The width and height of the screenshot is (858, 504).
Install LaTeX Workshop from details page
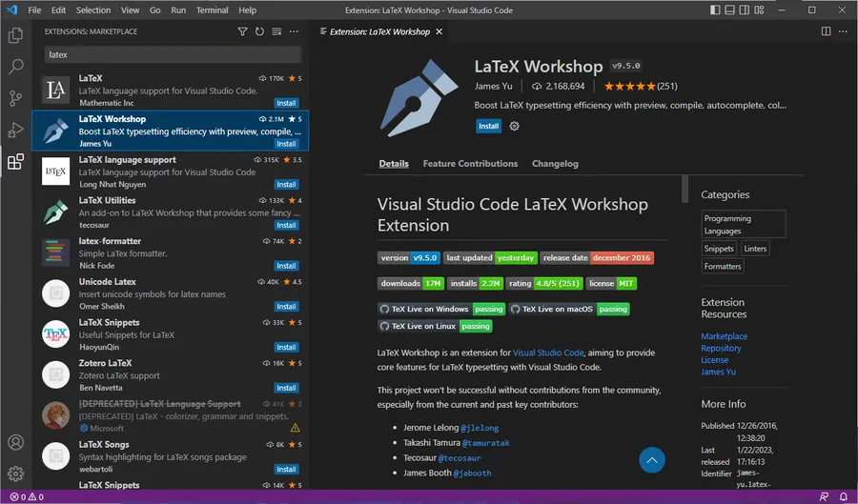(x=489, y=127)
